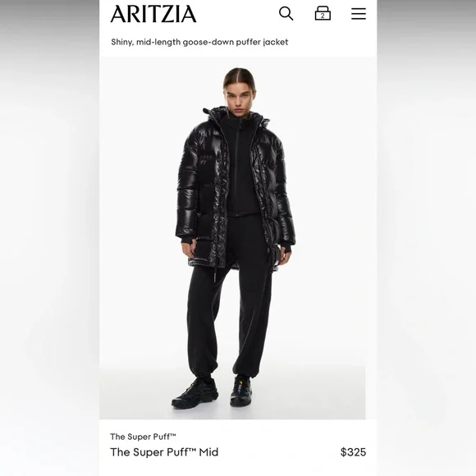476x476 pixels.
Task: Click the shiny goose-down puffer description text
Action: coord(199,42)
